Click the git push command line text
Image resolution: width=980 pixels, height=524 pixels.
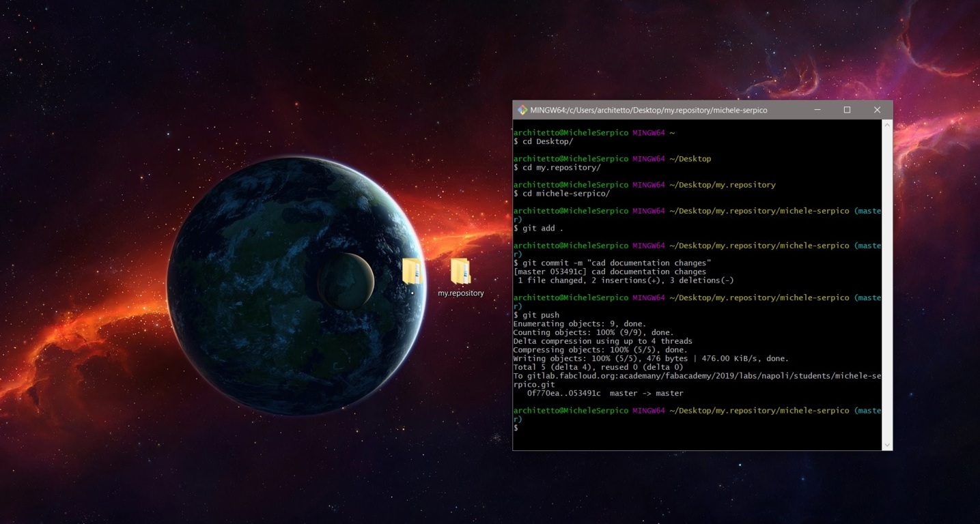(x=537, y=315)
